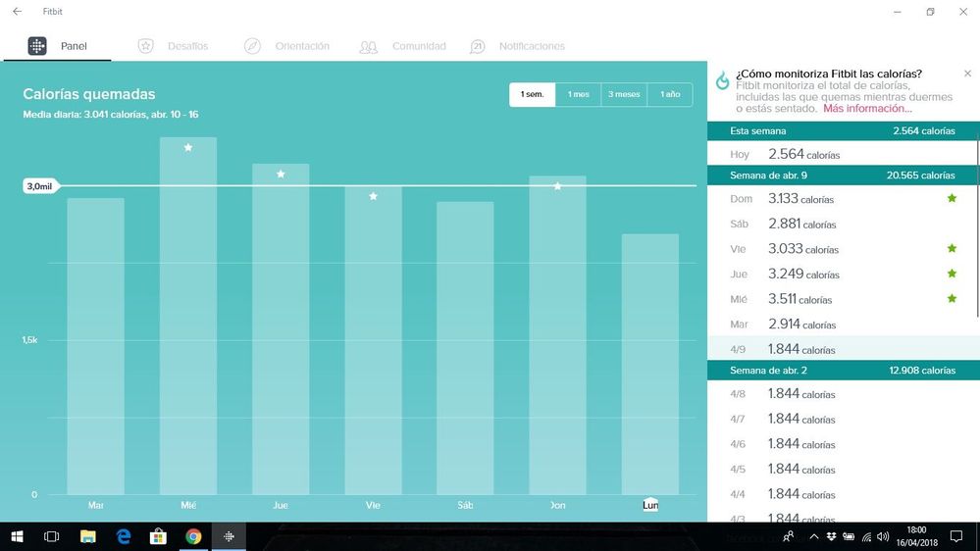The height and width of the screenshot is (551, 980).
Task: Click the back arrow in the title bar
Action: [x=17, y=12]
